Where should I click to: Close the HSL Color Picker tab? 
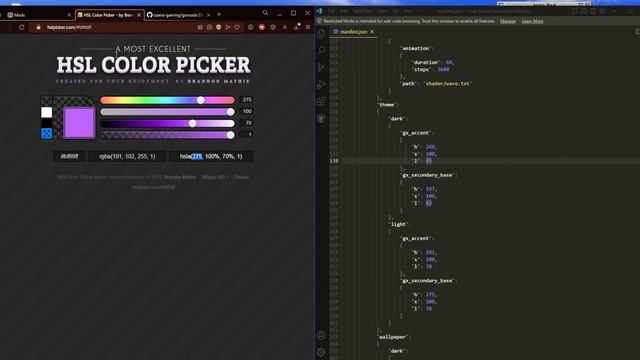(x=139, y=15)
